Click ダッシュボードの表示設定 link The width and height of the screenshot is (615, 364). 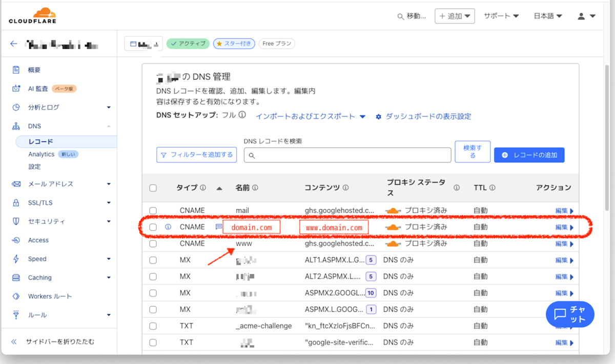point(428,116)
